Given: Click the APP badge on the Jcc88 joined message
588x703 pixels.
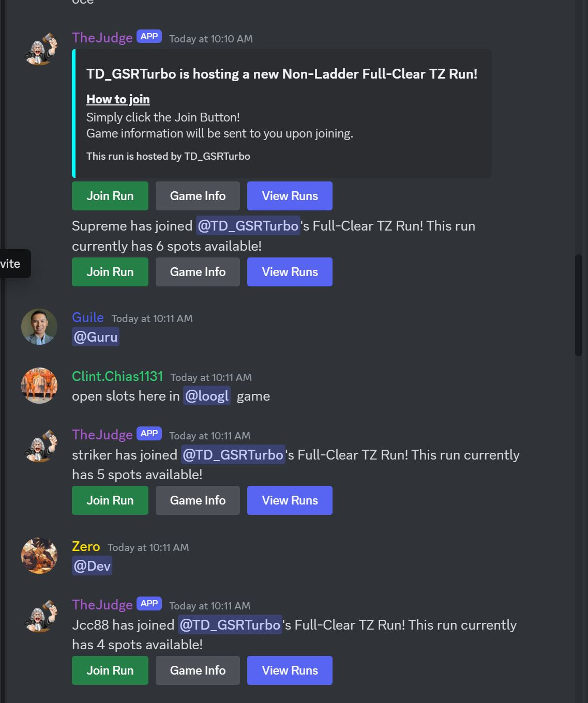Looking at the screenshot, I should 149,604.
